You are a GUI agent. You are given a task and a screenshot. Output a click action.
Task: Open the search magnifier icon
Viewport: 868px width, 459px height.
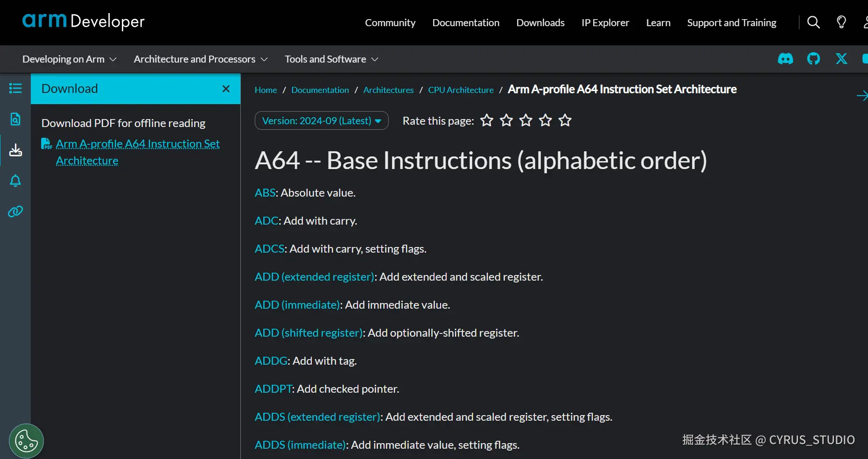point(813,22)
